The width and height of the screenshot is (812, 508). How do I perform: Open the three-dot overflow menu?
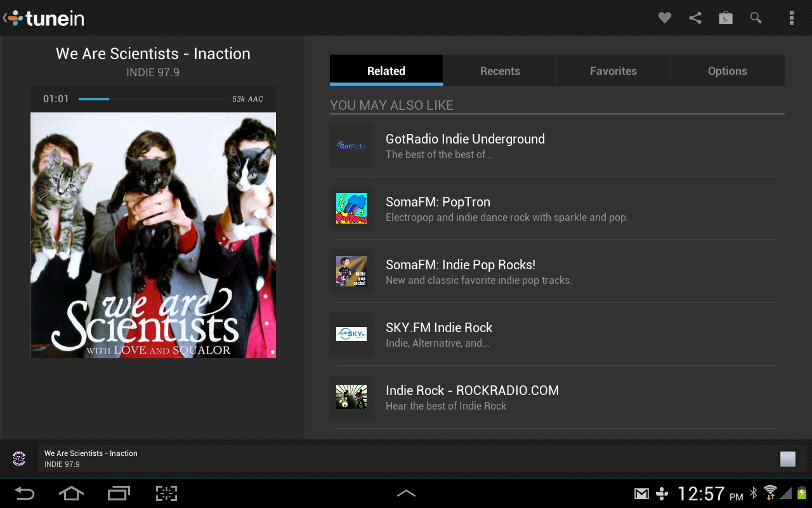[791, 18]
